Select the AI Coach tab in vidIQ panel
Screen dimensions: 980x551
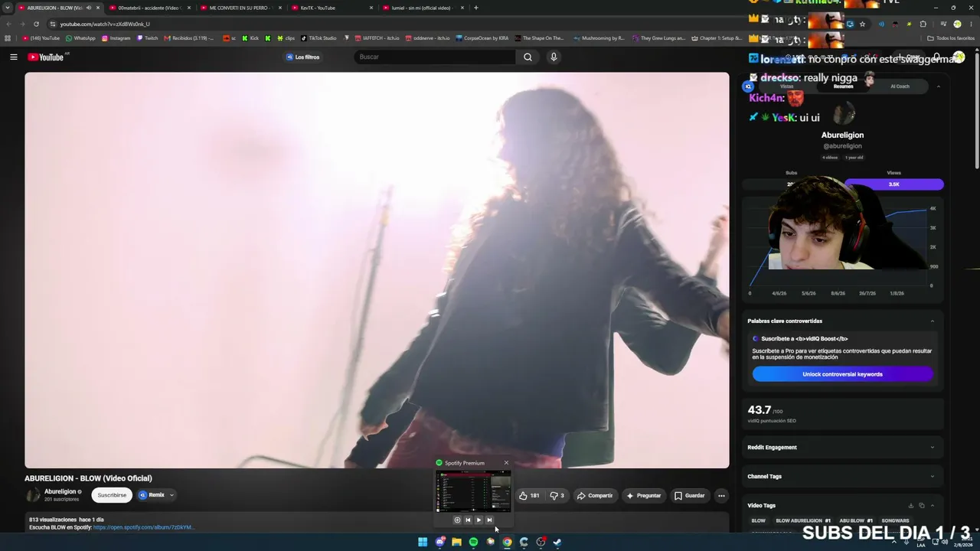(x=900, y=86)
